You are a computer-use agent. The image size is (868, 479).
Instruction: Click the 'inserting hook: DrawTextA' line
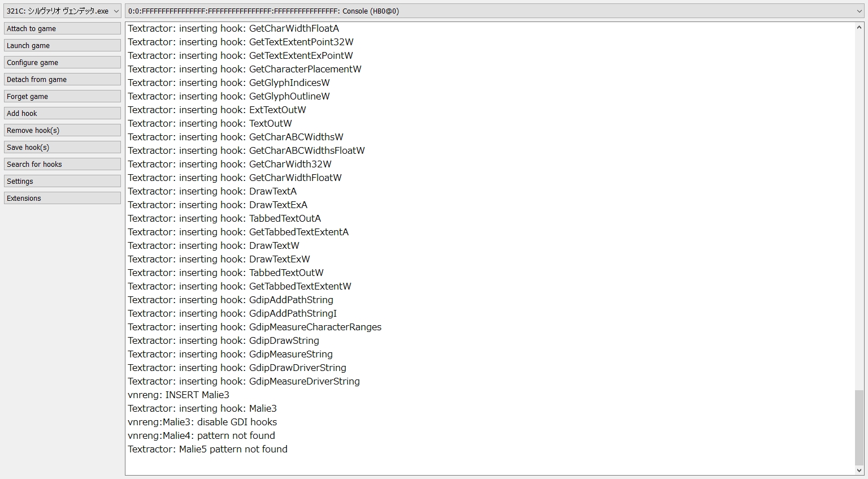(212, 191)
